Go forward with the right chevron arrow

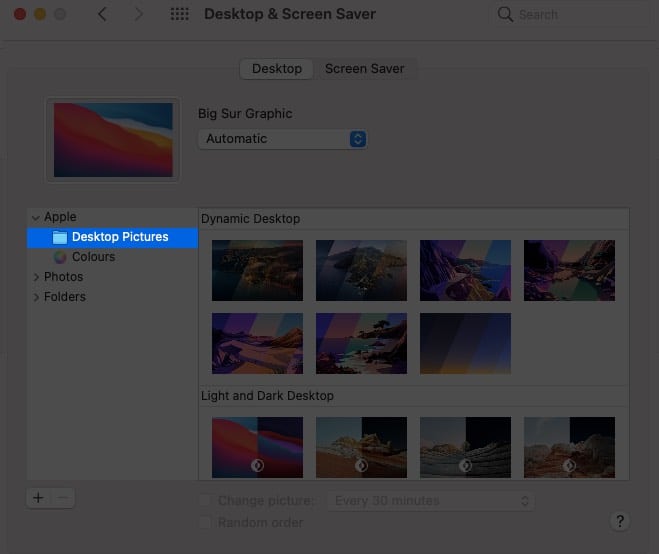138,14
